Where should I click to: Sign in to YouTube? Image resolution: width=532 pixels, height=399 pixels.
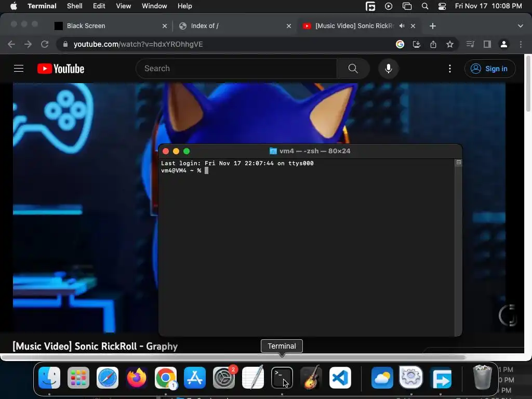tap(490, 69)
